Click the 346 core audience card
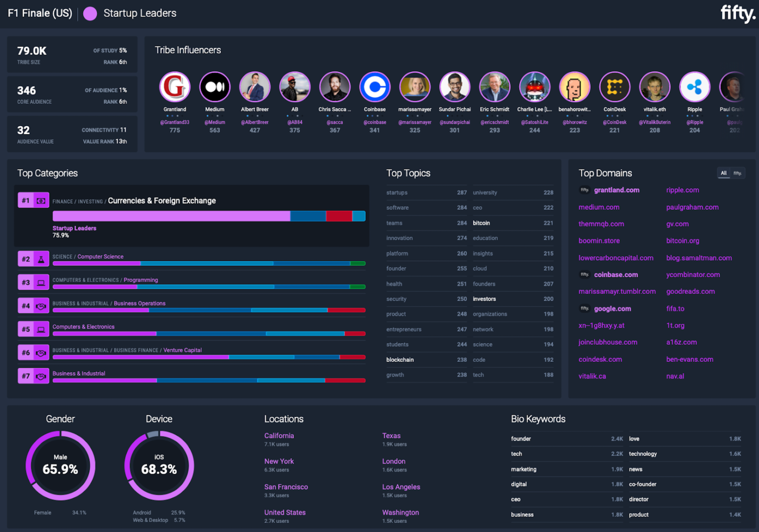 [72, 94]
